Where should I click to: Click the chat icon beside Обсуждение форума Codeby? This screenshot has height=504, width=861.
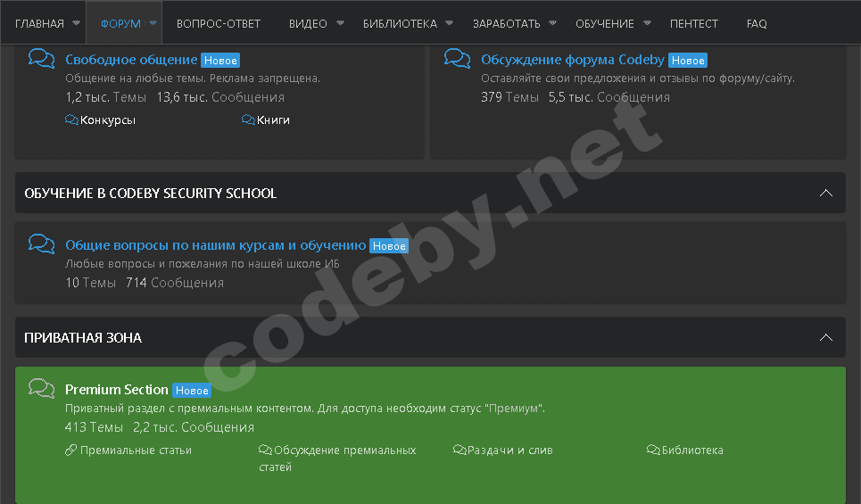click(458, 58)
